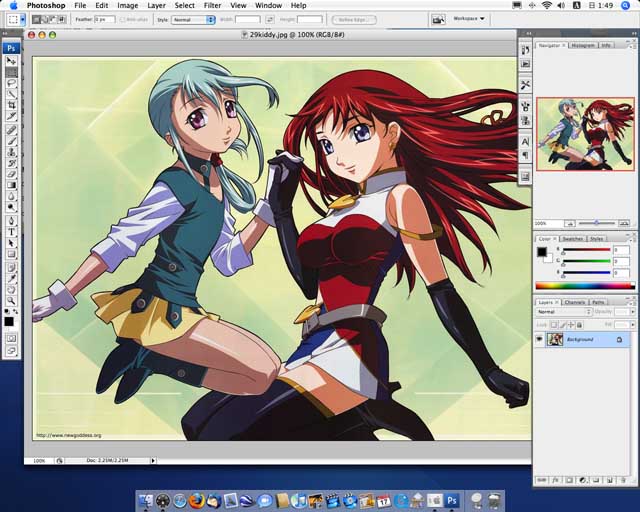The height and width of the screenshot is (512, 640).
Task: Toggle the Anti-alias checkbox
Action: coord(122,20)
